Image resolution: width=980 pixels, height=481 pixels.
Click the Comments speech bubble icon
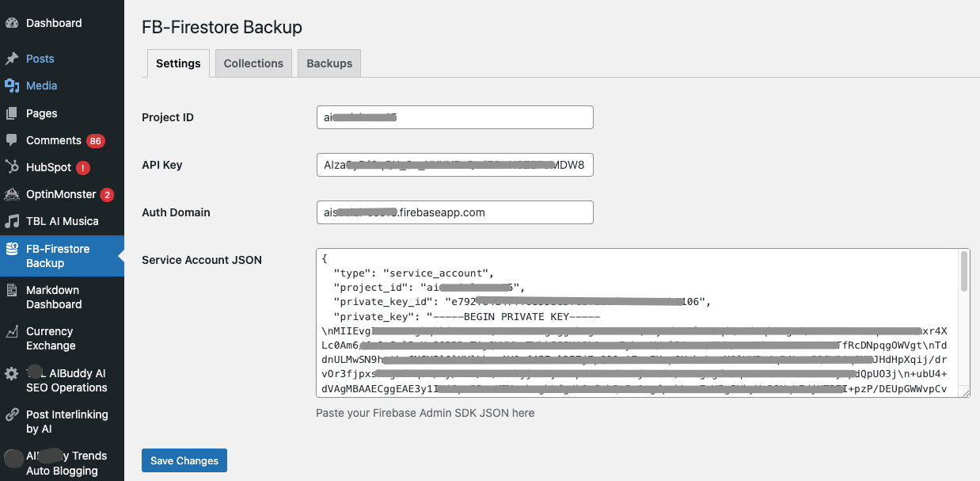pos(12,140)
